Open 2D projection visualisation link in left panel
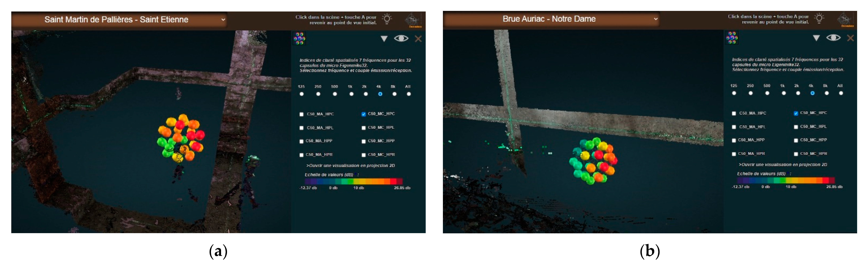 [x=350, y=166]
